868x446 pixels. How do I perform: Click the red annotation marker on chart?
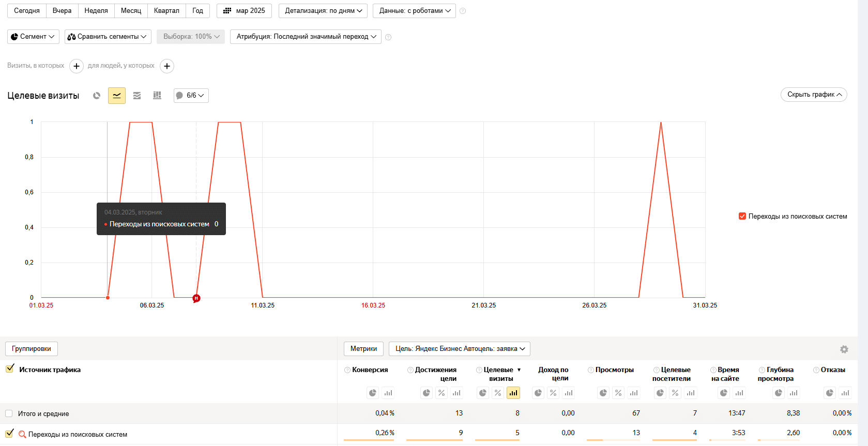tap(196, 298)
